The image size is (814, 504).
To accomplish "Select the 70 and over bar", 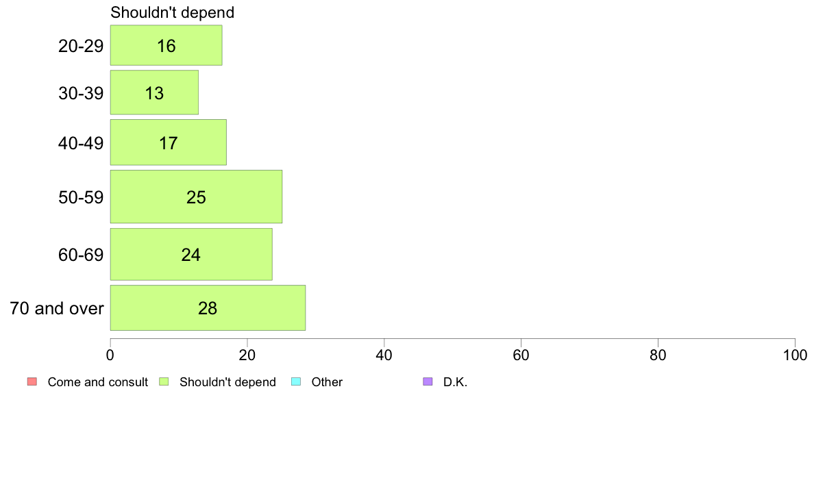I will point(208,308).
